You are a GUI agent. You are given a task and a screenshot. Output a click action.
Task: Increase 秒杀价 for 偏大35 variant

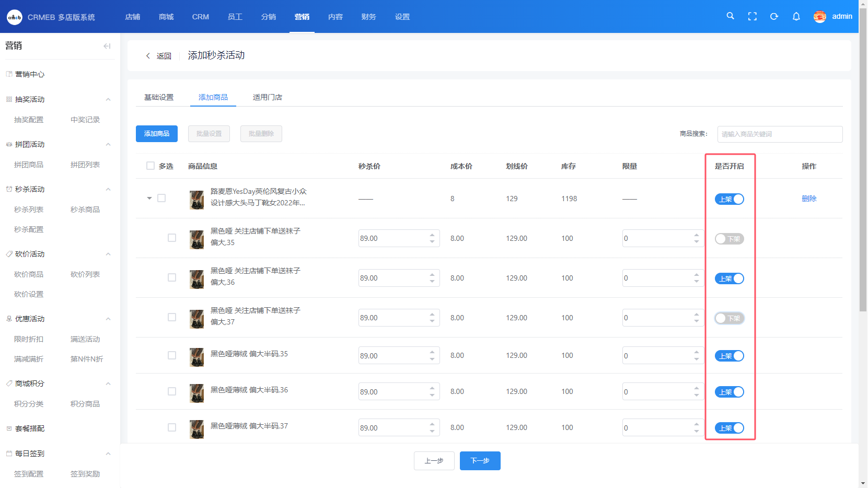click(432, 235)
